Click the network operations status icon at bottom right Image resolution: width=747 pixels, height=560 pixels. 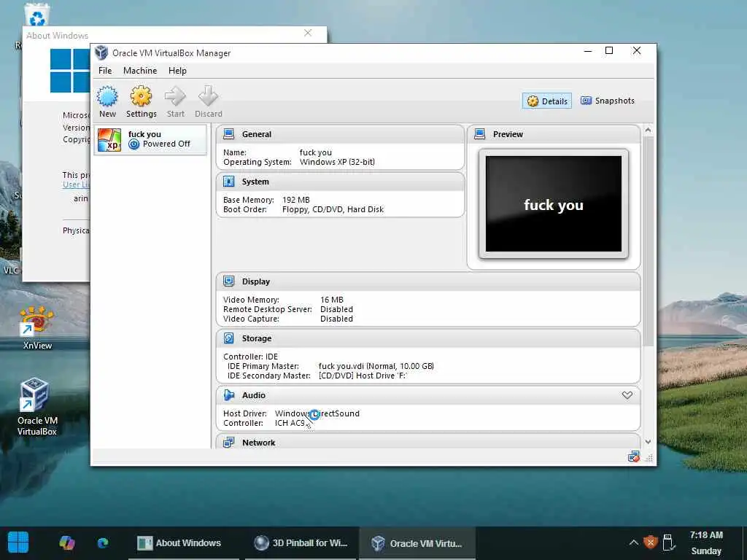pos(634,457)
